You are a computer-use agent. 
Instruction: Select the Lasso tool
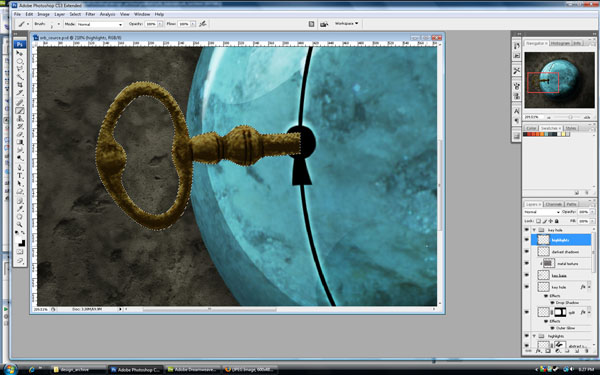coord(20,69)
